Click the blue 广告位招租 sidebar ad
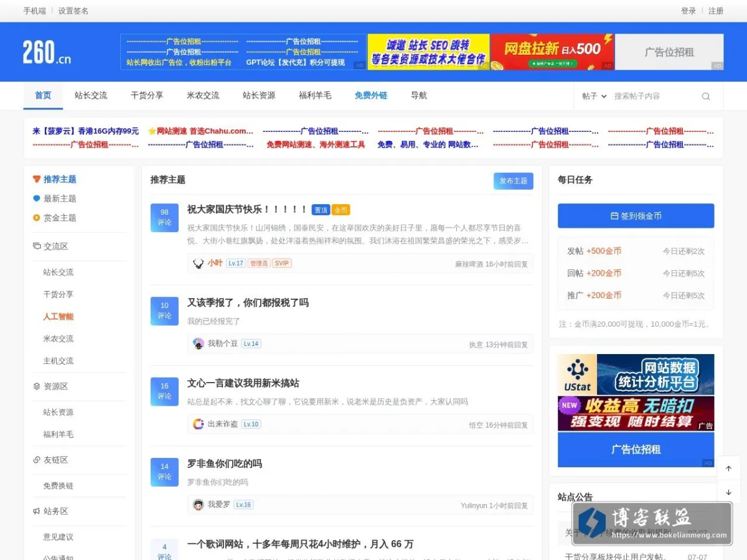The height and width of the screenshot is (560, 747). [636, 450]
